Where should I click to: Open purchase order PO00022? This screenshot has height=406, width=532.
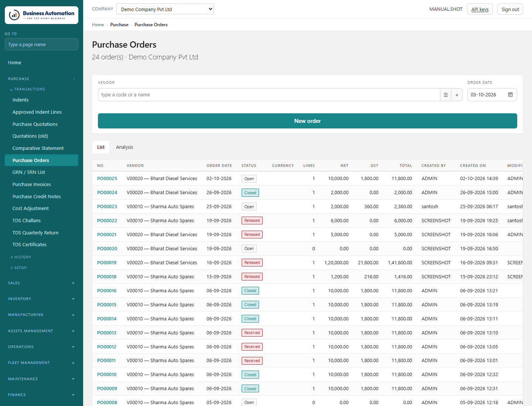click(x=107, y=221)
